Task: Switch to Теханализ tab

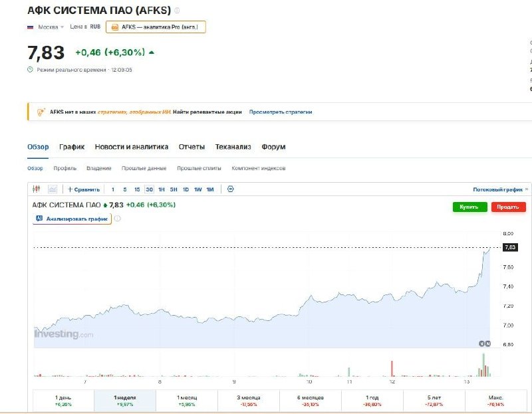Action: pyautogui.click(x=233, y=147)
